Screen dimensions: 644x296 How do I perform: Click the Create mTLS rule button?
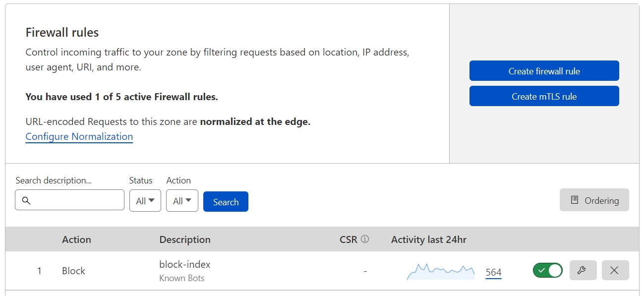tap(544, 96)
